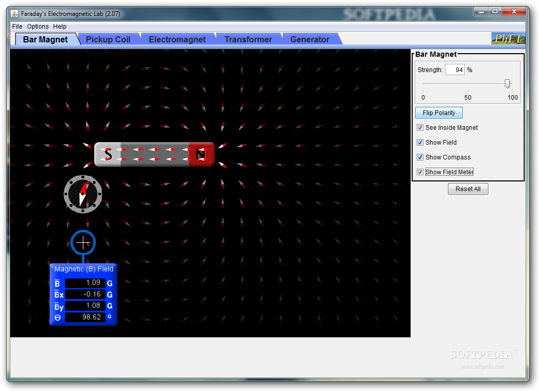The height and width of the screenshot is (392, 540).
Task: Toggle See Inside Magnet checkbox
Action: point(420,128)
